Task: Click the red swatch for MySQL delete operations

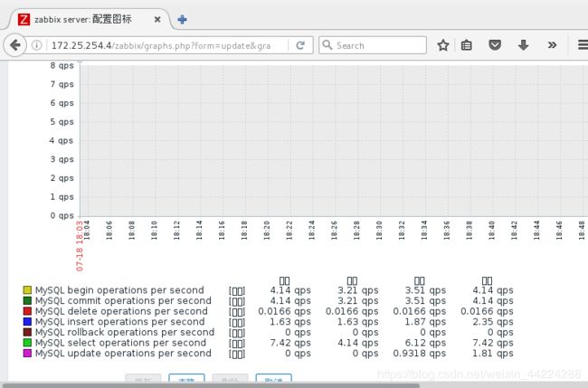Action: click(27, 311)
